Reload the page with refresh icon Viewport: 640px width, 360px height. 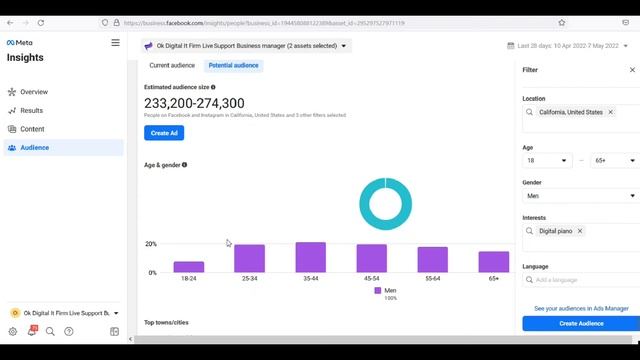coord(41,23)
